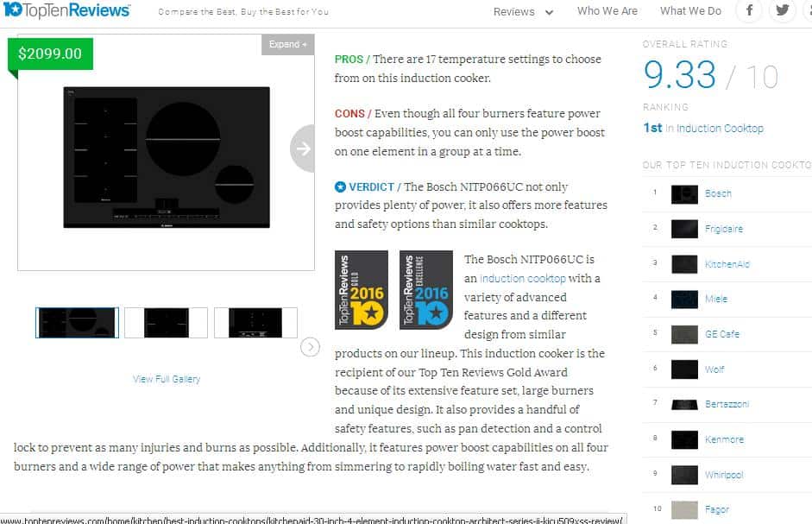Click the GE Cafe product thumbnail in ranking
The width and height of the screenshot is (812, 524).
(x=684, y=335)
